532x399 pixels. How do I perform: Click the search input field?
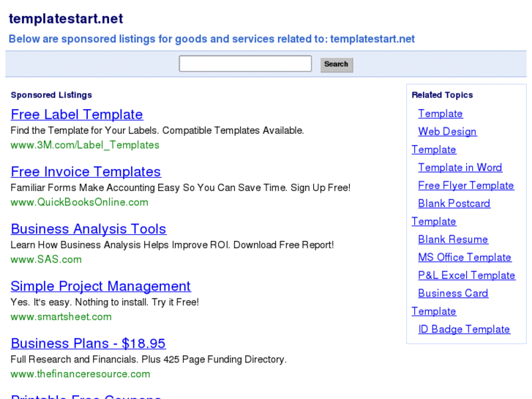point(245,64)
